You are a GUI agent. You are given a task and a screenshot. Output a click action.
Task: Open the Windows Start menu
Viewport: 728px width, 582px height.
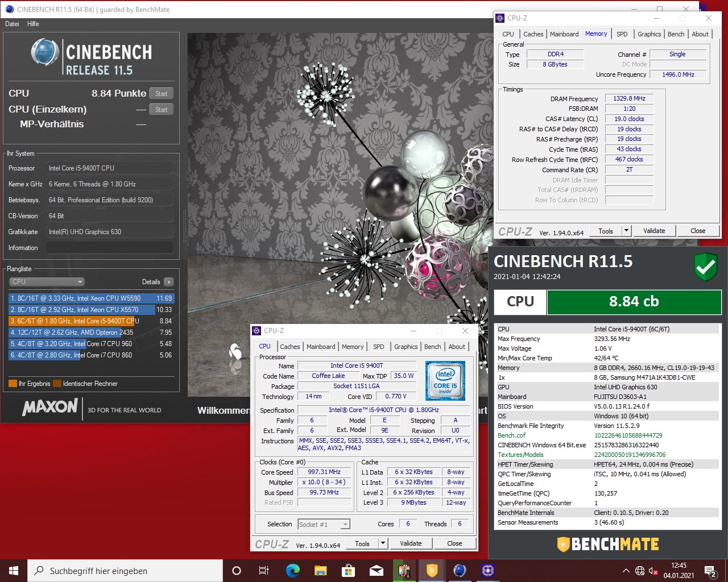(x=14, y=571)
